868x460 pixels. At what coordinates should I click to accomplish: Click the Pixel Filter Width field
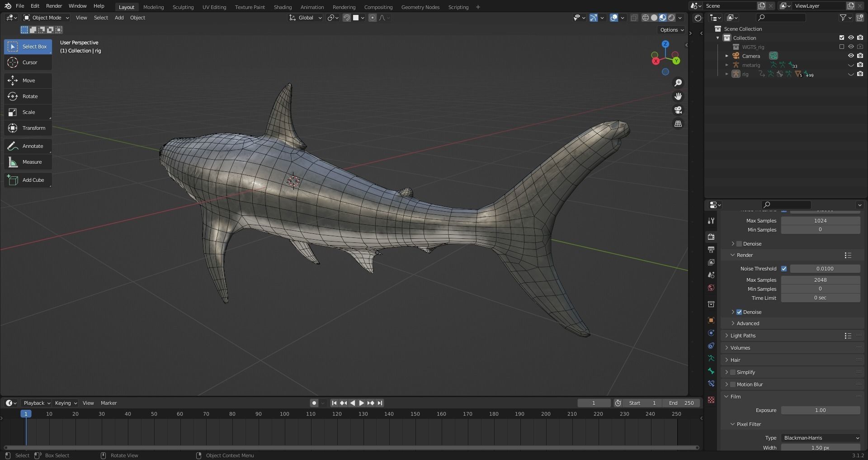821,448
